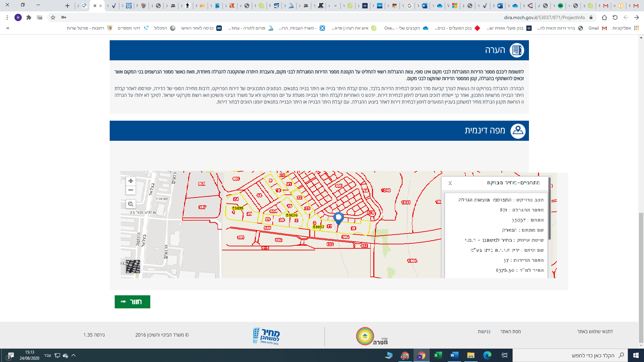Reload the page using the browser refresh icon
Screen dimensions: 644x362
[x=615, y=17]
